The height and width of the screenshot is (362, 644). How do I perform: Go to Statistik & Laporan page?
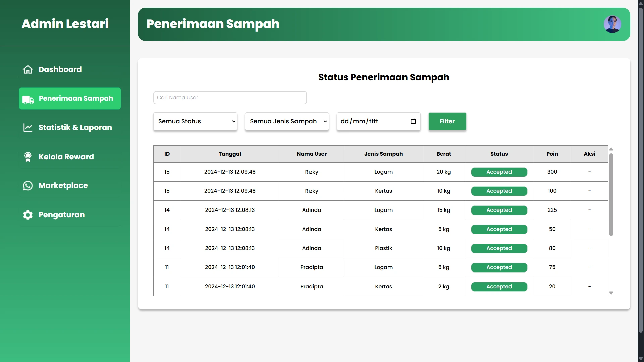(70, 128)
